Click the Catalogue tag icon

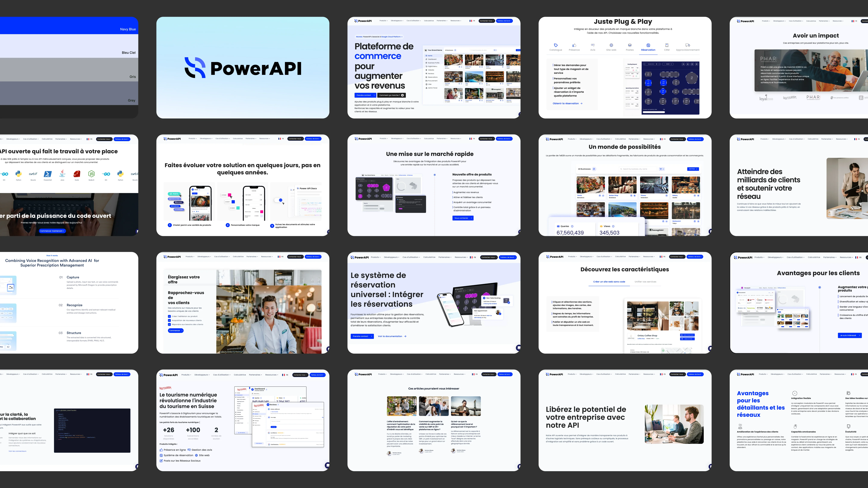click(556, 45)
